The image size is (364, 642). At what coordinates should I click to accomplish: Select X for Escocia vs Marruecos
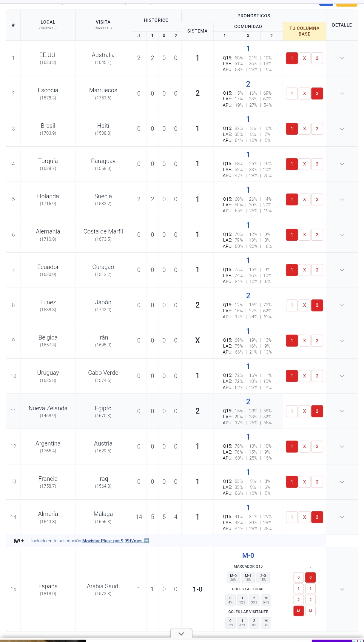(x=304, y=93)
